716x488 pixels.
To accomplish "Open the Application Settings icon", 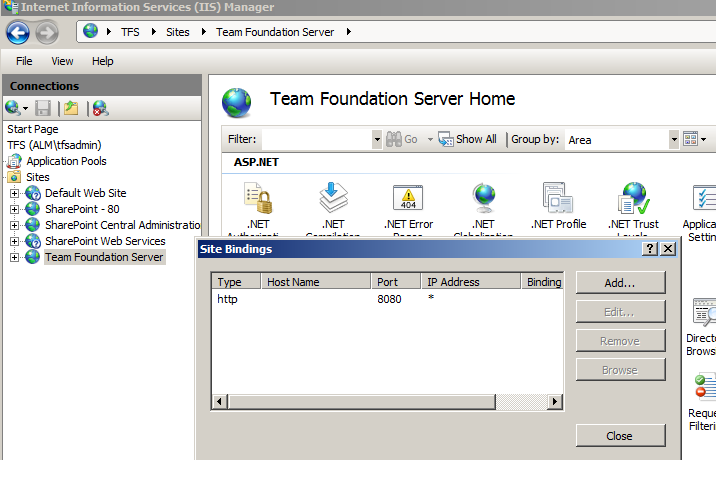I will (x=704, y=198).
